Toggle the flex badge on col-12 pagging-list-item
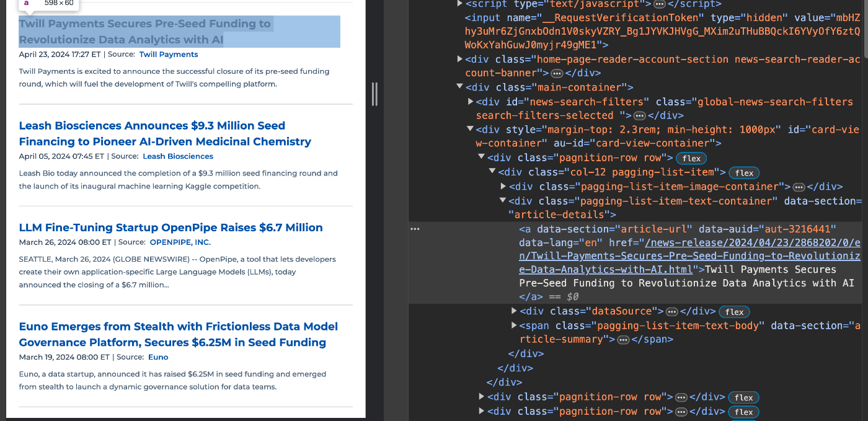The width and height of the screenshot is (868, 421). pos(744,173)
